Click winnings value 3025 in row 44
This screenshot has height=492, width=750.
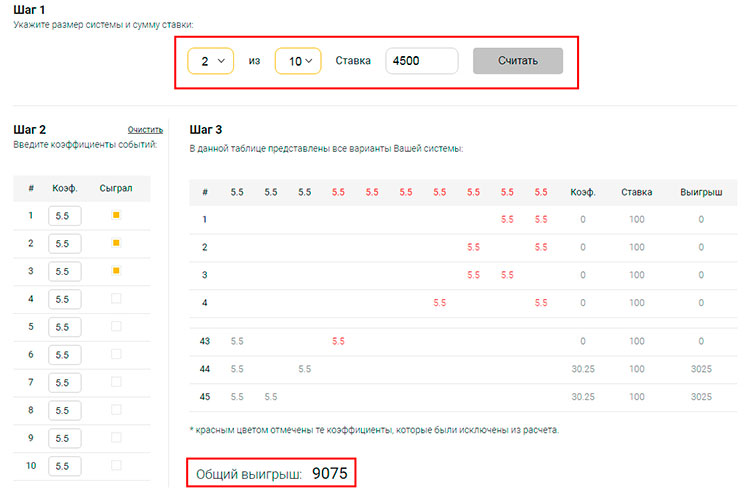(701, 369)
